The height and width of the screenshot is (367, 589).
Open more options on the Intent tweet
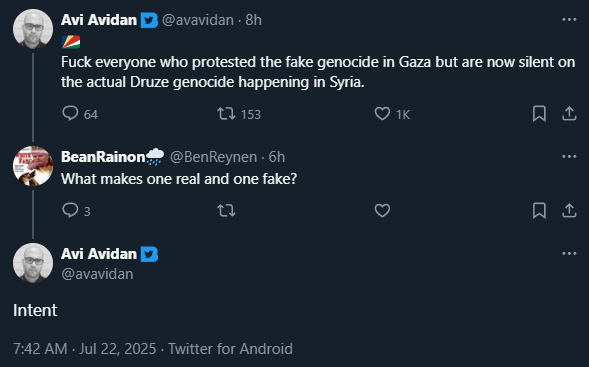(569, 254)
